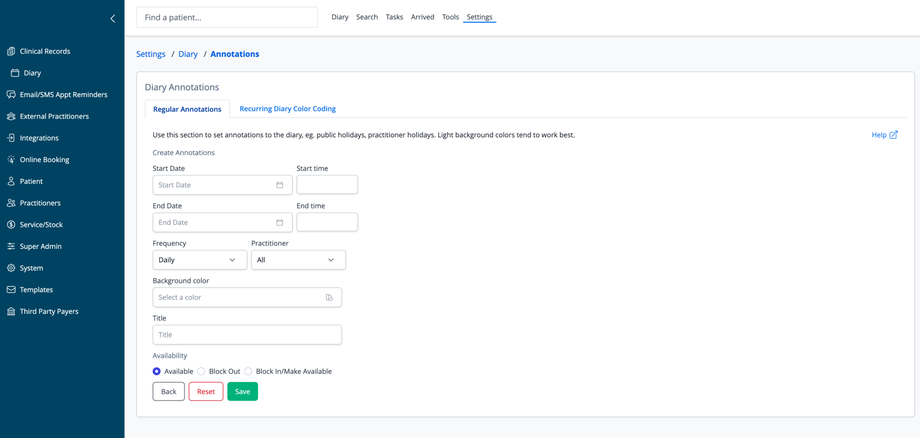This screenshot has width=920, height=438.
Task: Click the green Save button
Action: [x=242, y=391]
